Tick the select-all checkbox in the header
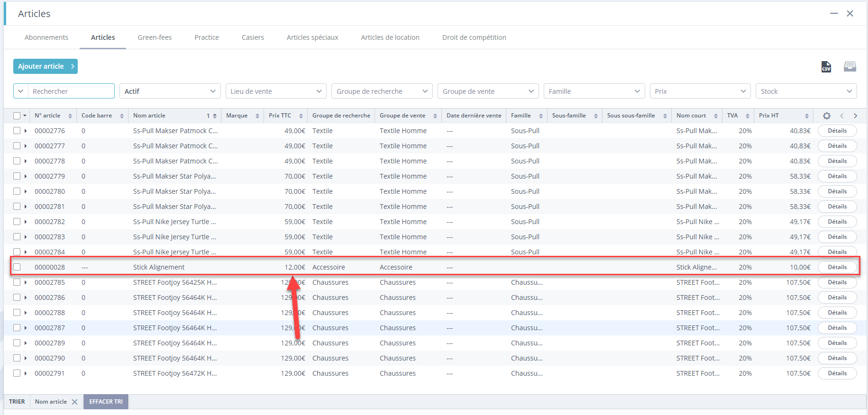Image resolution: width=868 pixels, height=415 pixels. [x=17, y=116]
